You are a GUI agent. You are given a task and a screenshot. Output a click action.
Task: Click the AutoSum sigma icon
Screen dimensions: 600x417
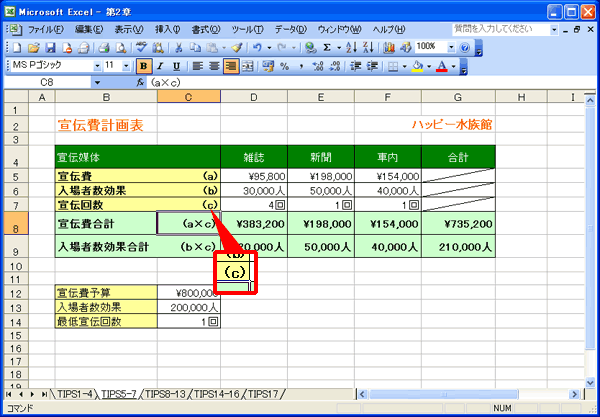point(327,47)
